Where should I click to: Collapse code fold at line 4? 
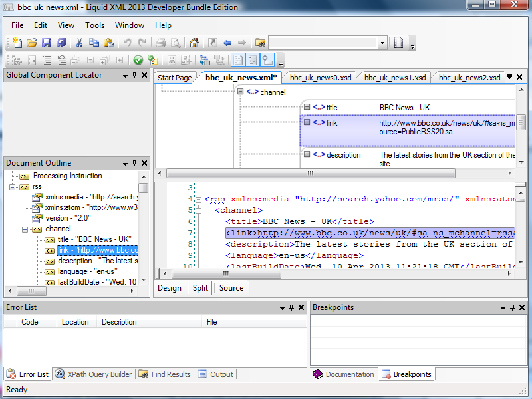pos(198,199)
